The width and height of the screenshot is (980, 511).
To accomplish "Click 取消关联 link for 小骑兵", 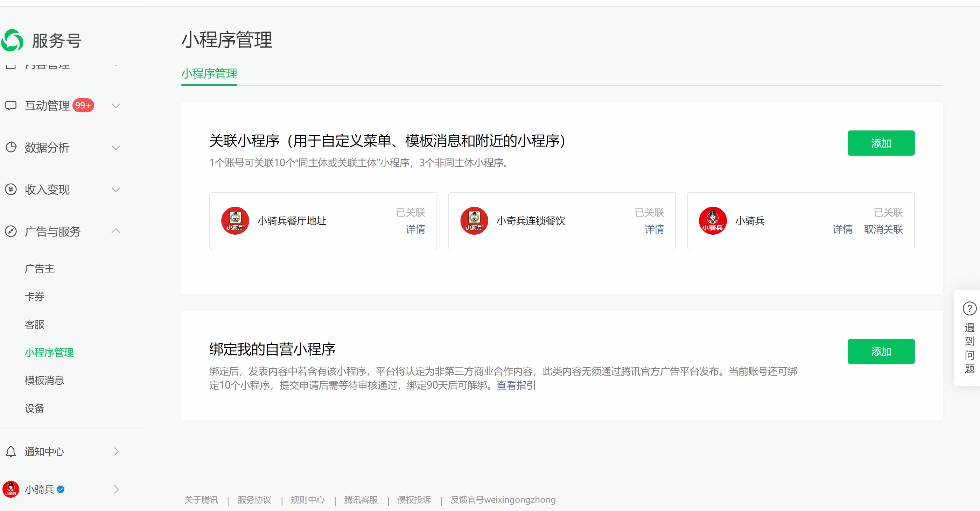I will click(x=883, y=229).
